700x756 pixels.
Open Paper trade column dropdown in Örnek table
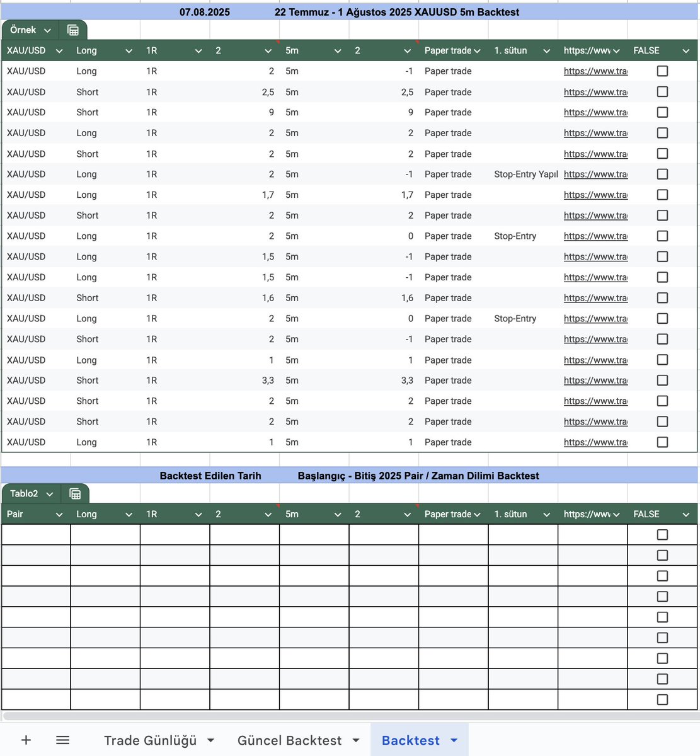(477, 51)
